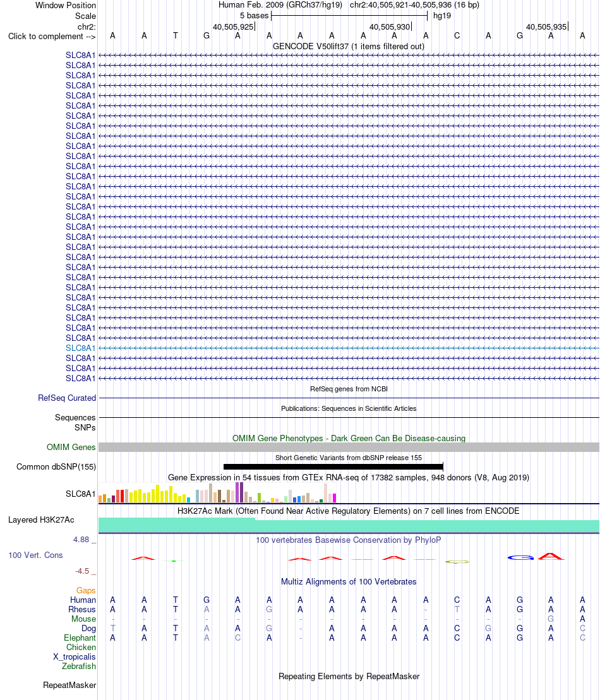Open the OMIM Gene Phenotypes track title
This screenshot has width=600, height=700.
coord(349,439)
